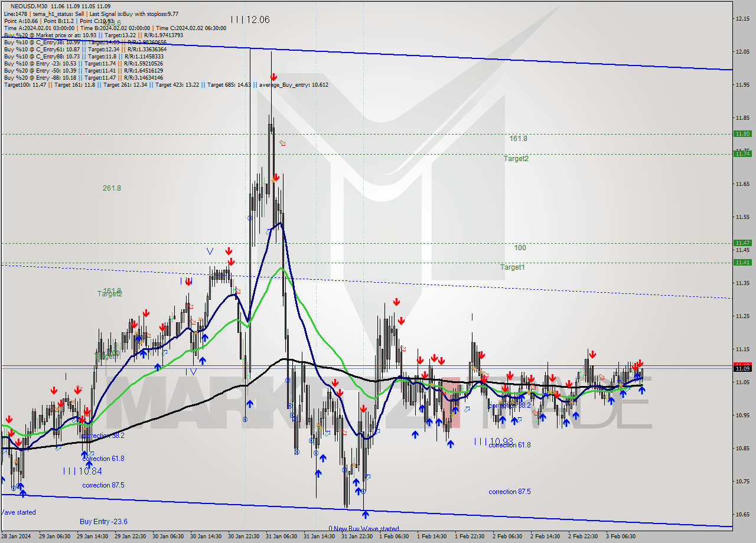This screenshot has width=756, height=543.
Task: Click the '31 Jan 06:30' time axis label
Action: [x=281, y=537]
